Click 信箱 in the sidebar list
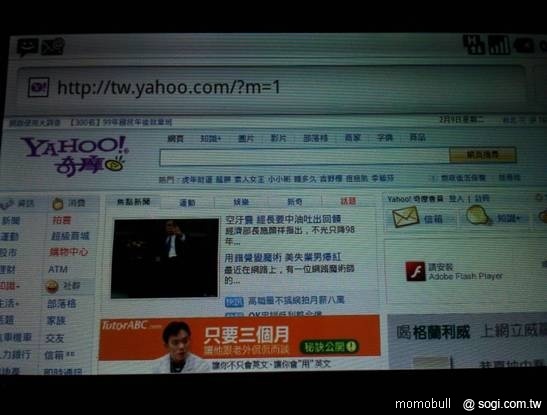The height and width of the screenshot is (415, 547). 54,355
